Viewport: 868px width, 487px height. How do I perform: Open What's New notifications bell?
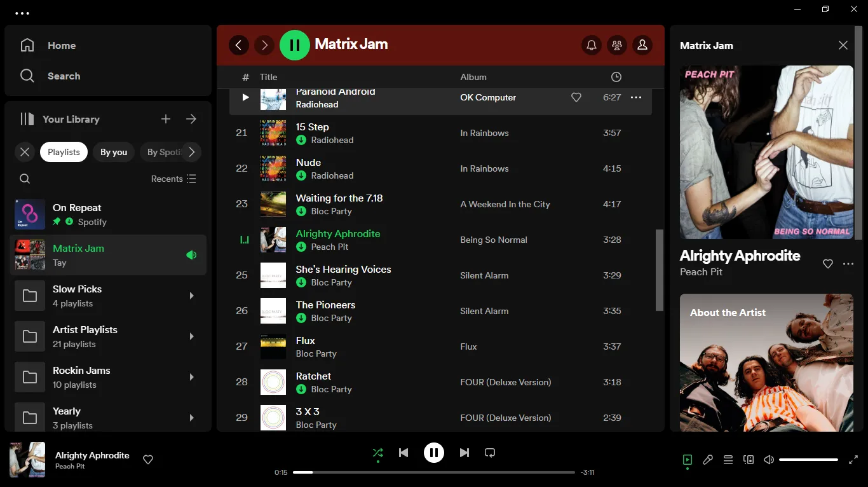[592, 45]
